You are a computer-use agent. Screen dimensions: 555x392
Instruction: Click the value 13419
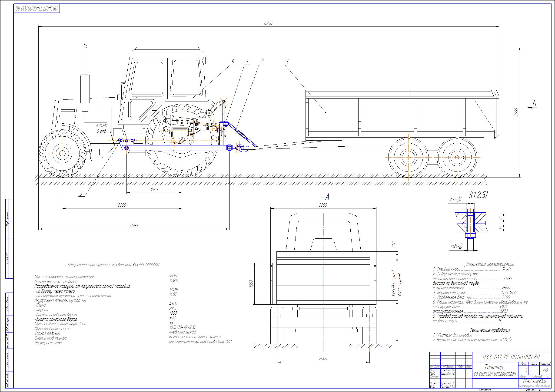174,289
